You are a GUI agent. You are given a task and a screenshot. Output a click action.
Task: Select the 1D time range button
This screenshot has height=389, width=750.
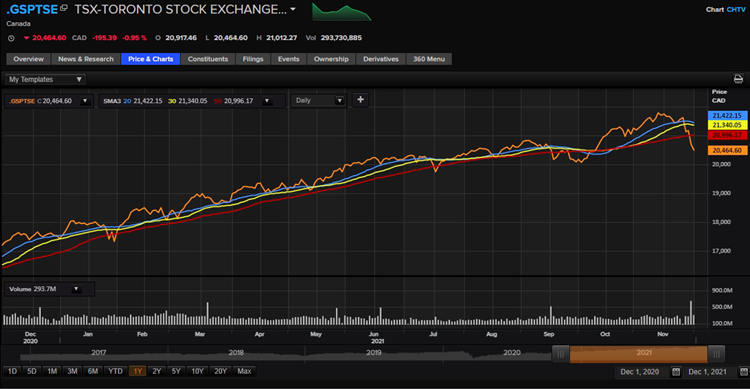click(x=12, y=371)
